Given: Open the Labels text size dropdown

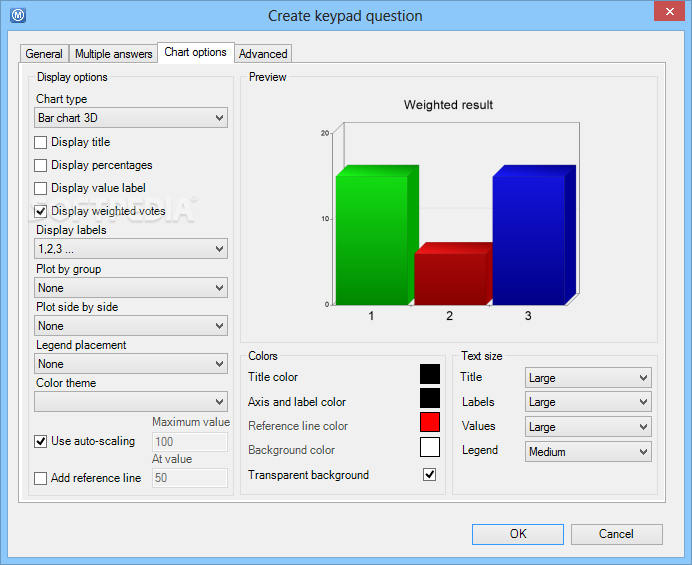Looking at the screenshot, I should point(588,402).
